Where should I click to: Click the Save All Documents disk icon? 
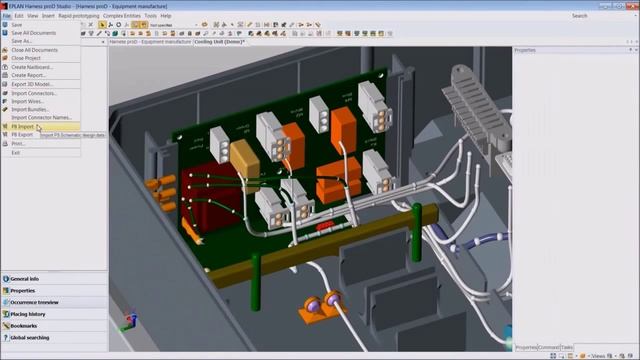[5, 33]
